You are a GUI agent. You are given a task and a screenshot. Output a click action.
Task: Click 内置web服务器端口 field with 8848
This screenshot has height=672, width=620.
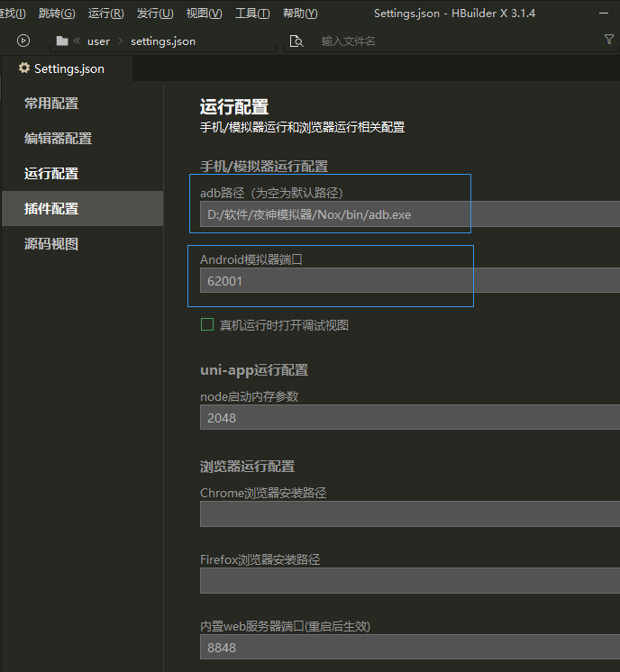410,647
